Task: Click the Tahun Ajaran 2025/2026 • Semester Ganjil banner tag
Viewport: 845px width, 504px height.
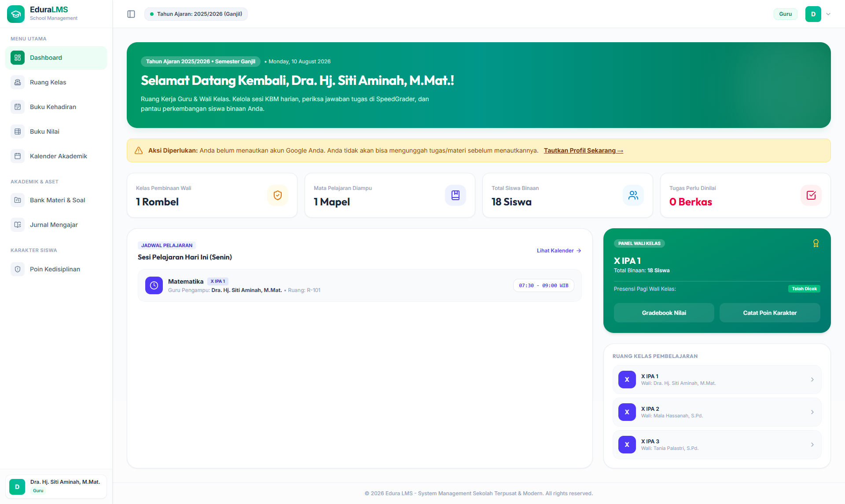Action: [201, 62]
